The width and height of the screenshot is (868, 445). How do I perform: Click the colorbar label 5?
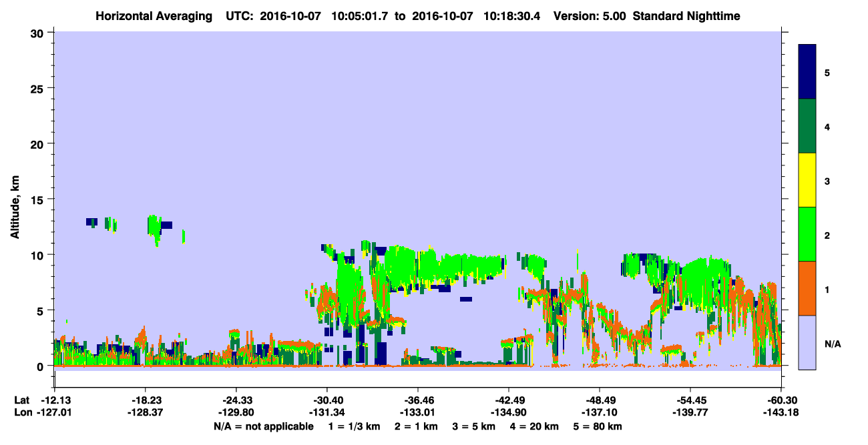(827, 72)
